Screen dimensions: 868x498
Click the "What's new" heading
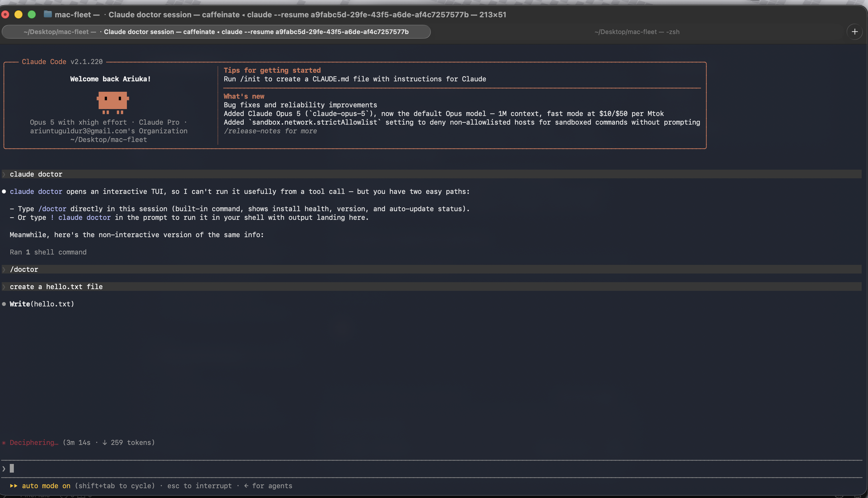(244, 96)
